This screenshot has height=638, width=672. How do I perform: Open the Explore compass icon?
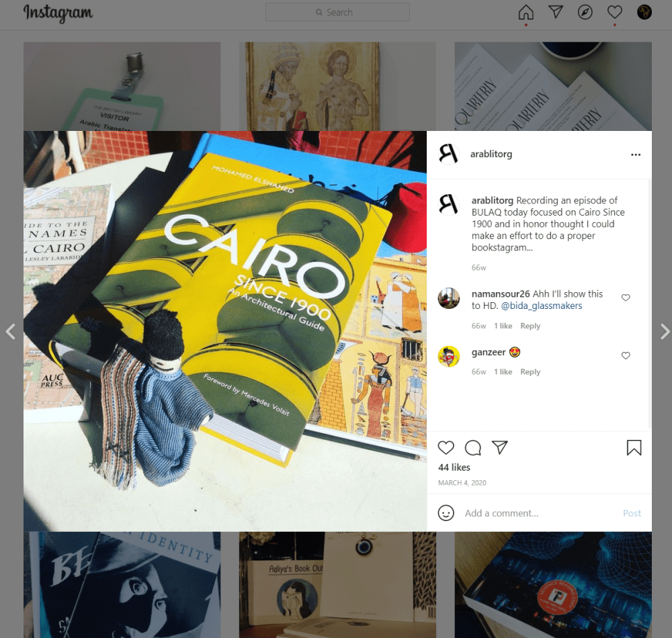click(x=585, y=12)
